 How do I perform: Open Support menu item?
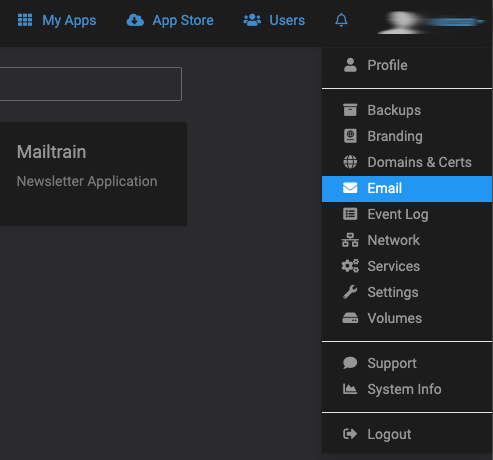pos(407,363)
